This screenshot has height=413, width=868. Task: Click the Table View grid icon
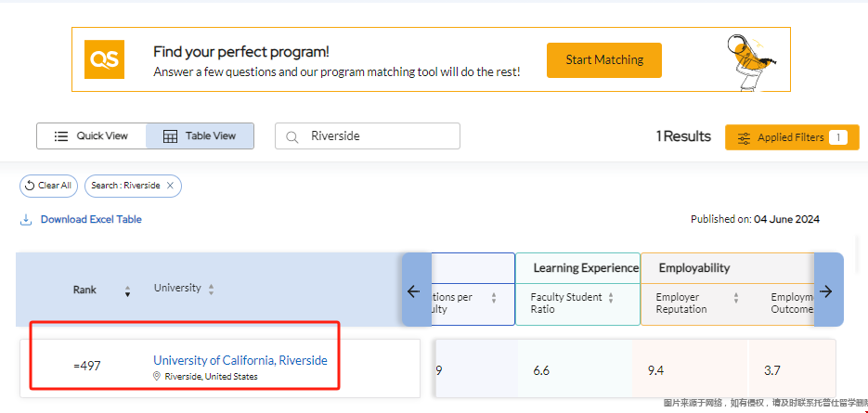tap(170, 136)
